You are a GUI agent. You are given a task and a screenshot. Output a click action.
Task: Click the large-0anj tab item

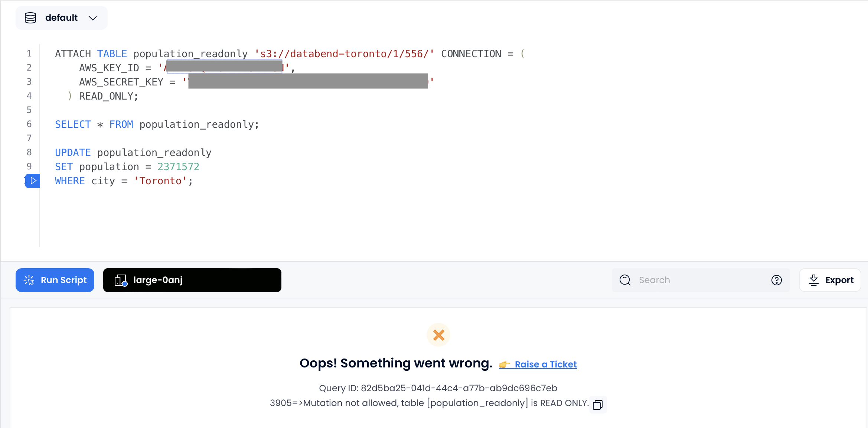(192, 280)
